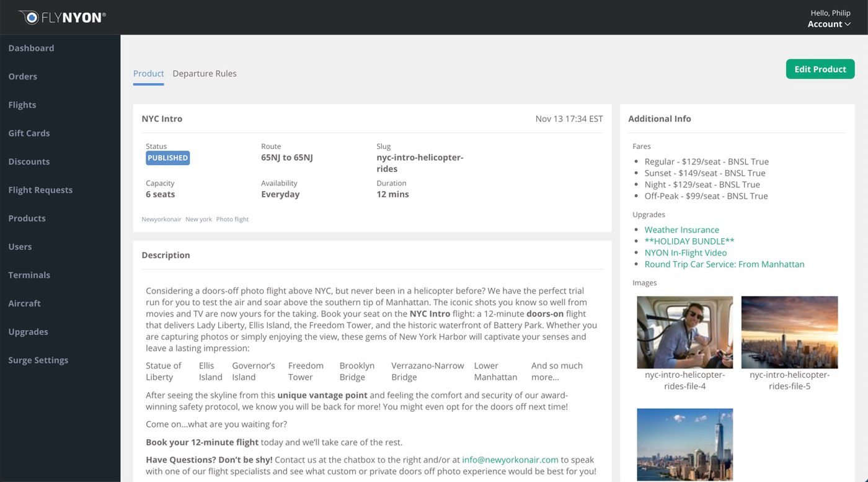Viewport: 868px width, 482px height.
Task: Click the Regular $129/seat fare entry
Action: pyautogui.click(x=706, y=161)
